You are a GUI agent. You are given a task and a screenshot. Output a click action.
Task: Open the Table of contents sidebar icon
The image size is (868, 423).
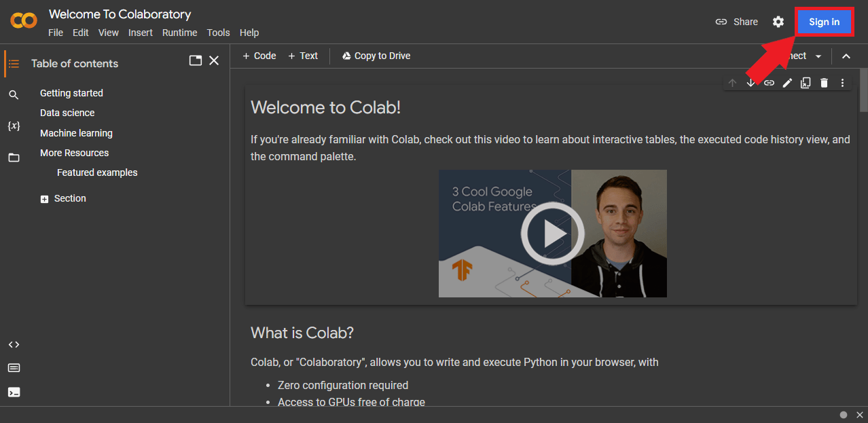14,63
